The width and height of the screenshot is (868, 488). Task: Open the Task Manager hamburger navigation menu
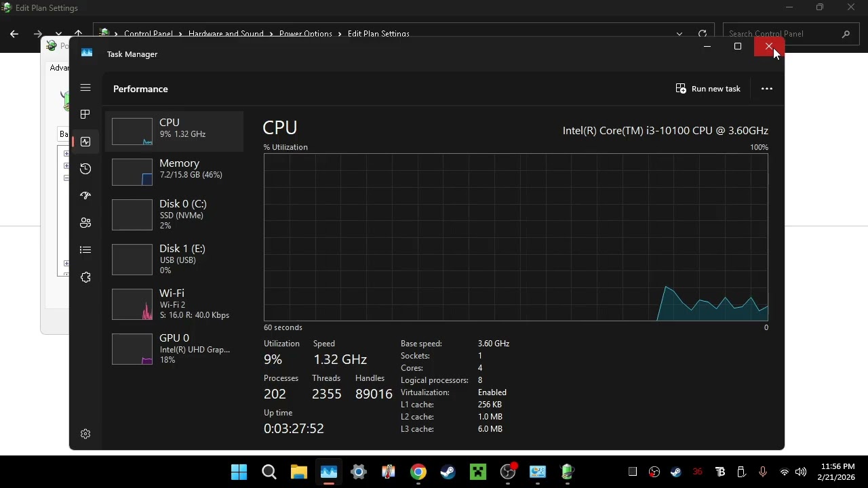[85, 87]
